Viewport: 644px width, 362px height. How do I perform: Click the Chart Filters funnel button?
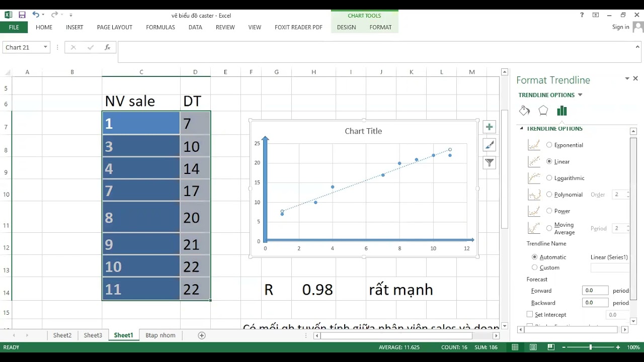coord(489,162)
